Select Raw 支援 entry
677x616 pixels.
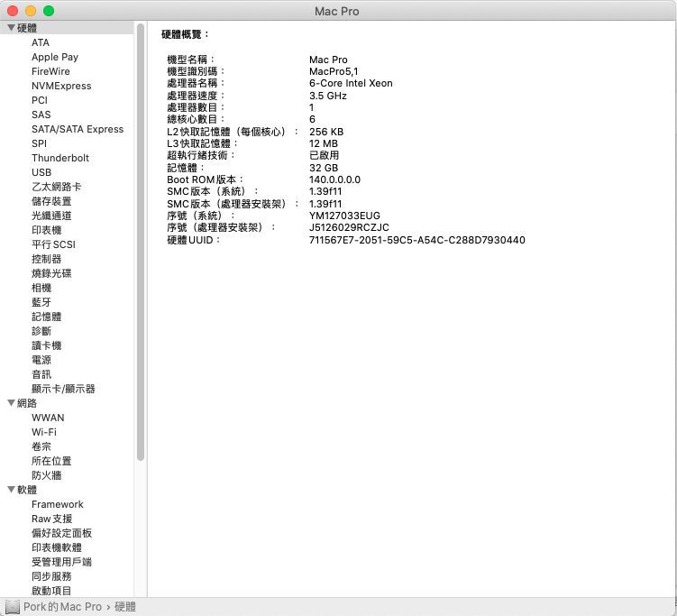pyautogui.click(x=51, y=519)
